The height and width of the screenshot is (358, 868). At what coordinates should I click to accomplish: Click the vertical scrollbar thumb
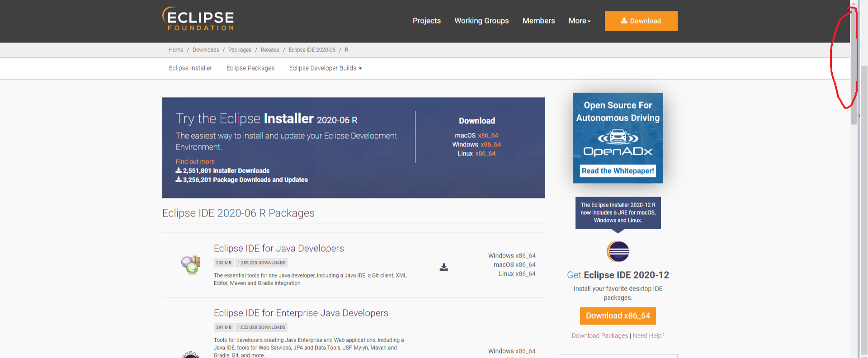click(854, 66)
